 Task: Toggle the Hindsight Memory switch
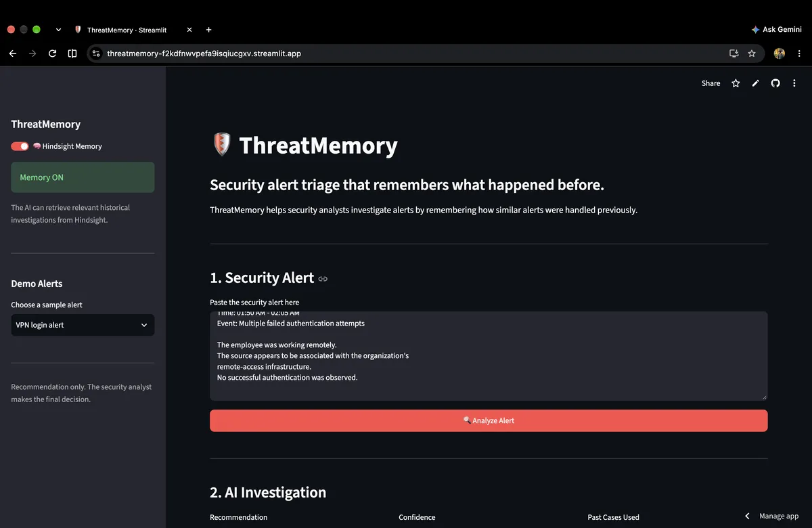click(x=20, y=146)
